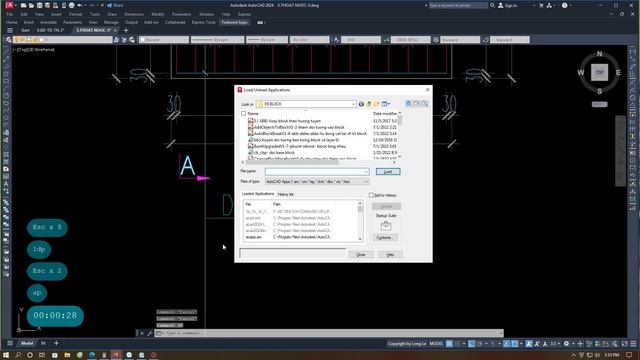Open the Draw menu
Viewport: 640px width, 360px height.
click(112, 14)
